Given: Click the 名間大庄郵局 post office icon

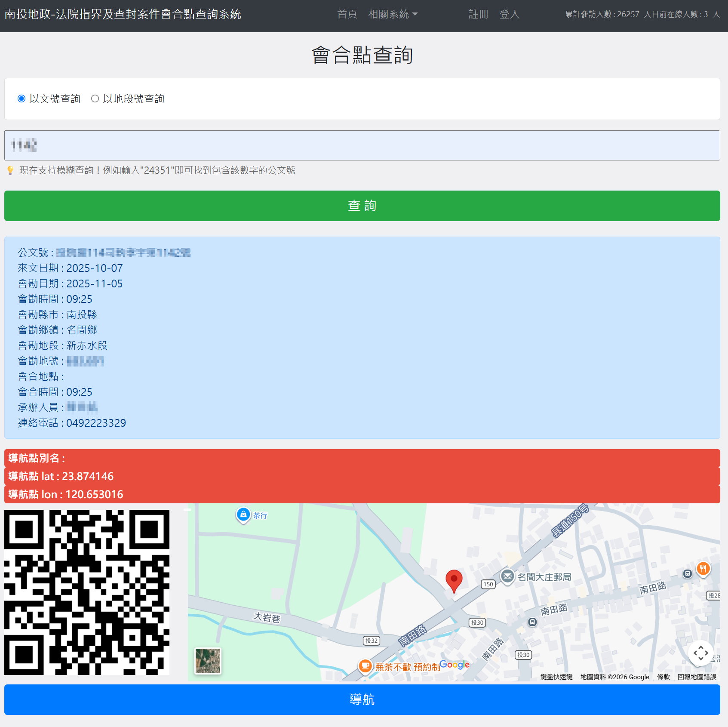Looking at the screenshot, I should (507, 576).
